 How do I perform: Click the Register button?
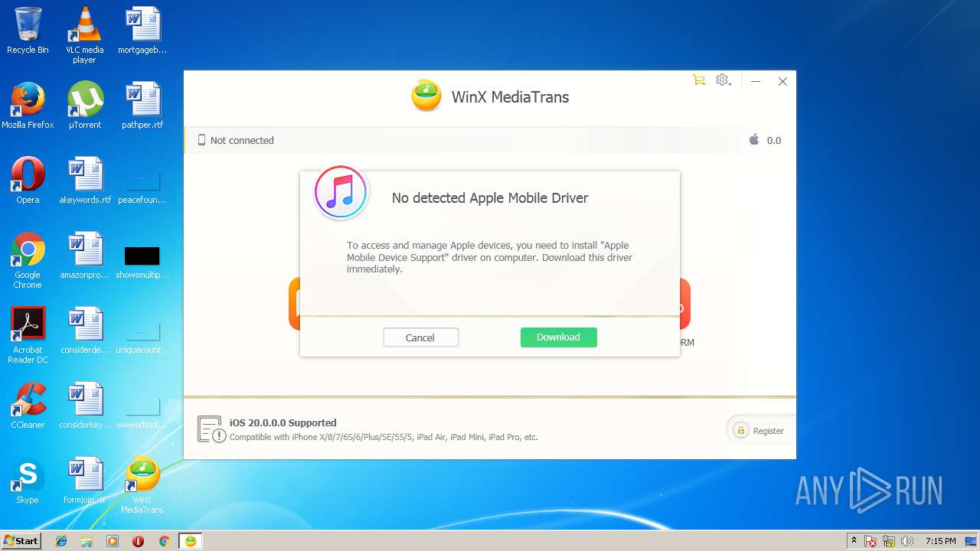tap(760, 431)
